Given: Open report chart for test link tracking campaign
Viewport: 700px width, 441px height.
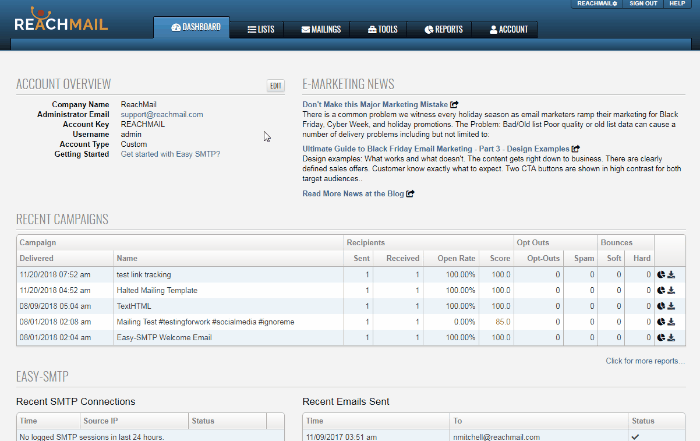Looking at the screenshot, I should (661, 274).
